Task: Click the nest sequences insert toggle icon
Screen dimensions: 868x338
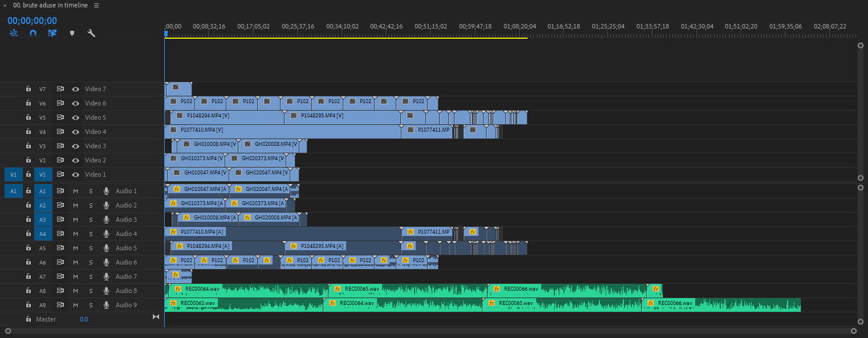Action: [14, 34]
